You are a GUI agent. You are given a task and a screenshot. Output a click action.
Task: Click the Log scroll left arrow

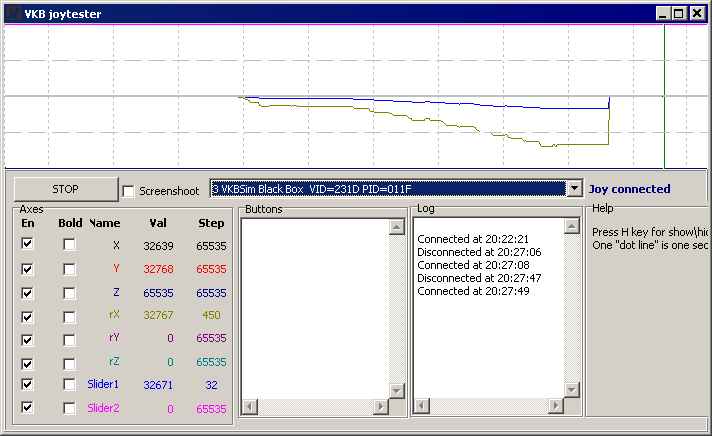point(422,406)
